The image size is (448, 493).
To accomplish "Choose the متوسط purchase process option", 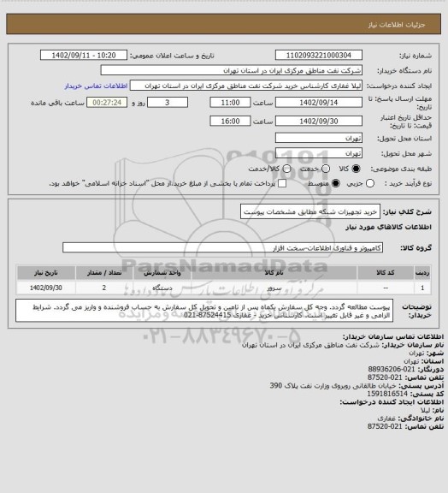I will [336, 183].
